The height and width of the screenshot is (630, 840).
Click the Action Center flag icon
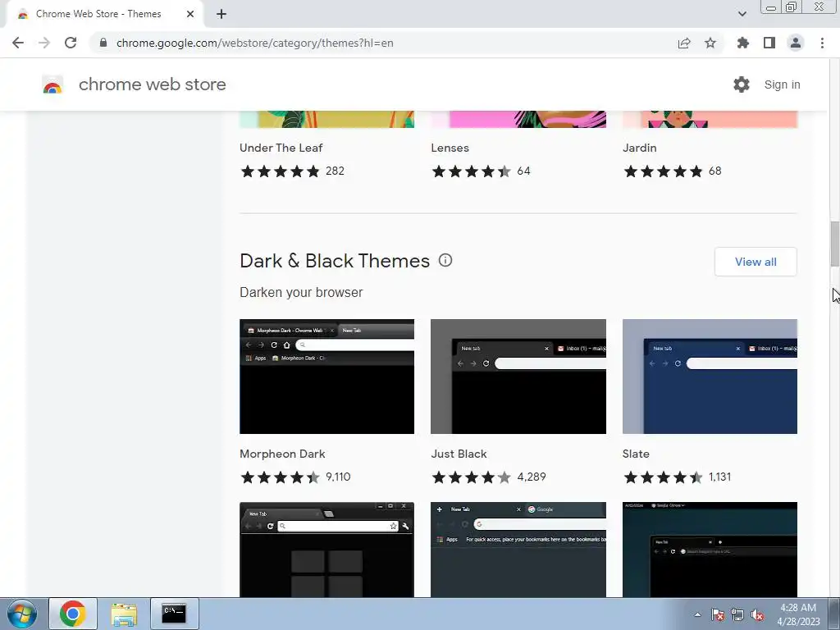[x=717, y=614]
